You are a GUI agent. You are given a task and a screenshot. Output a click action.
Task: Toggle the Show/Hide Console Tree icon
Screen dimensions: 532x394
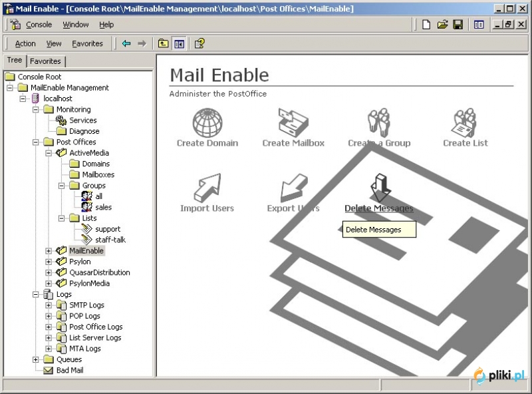179,43
